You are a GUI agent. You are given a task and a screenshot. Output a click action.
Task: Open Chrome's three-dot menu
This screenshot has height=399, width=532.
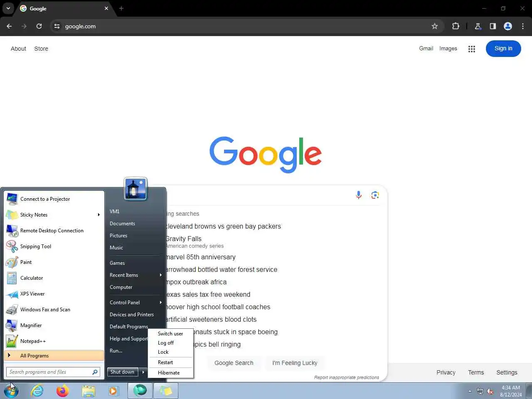coord(523,26)
